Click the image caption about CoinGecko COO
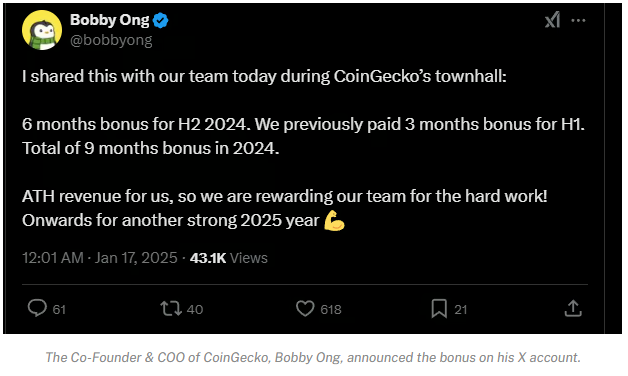The width and height of the screenshot is (628, 376). (x=313, y=357)
